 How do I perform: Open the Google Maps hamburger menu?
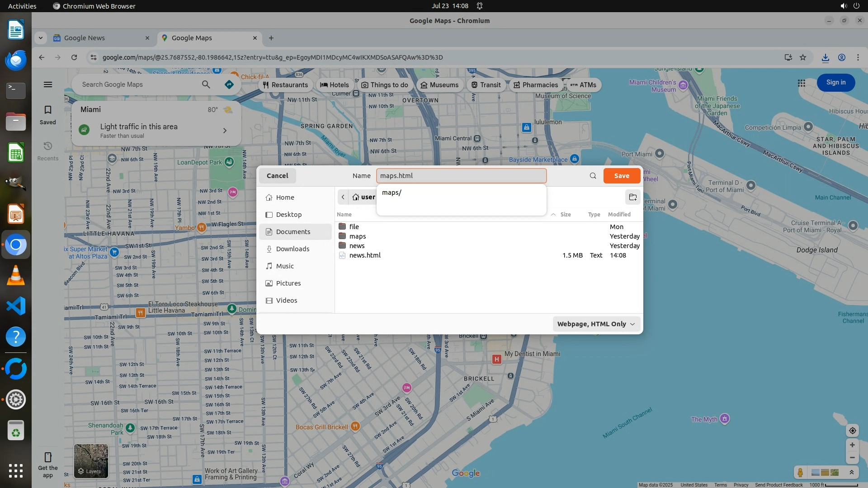(x=48, y=84)
